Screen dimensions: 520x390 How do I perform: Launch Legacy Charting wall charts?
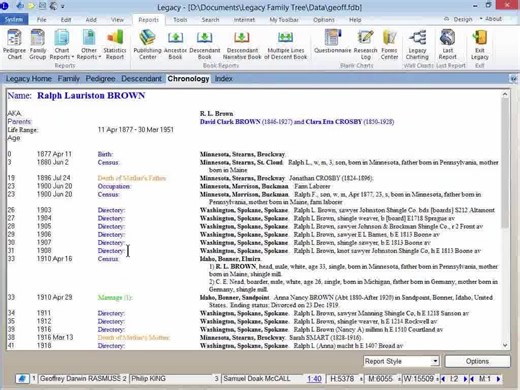417,45
